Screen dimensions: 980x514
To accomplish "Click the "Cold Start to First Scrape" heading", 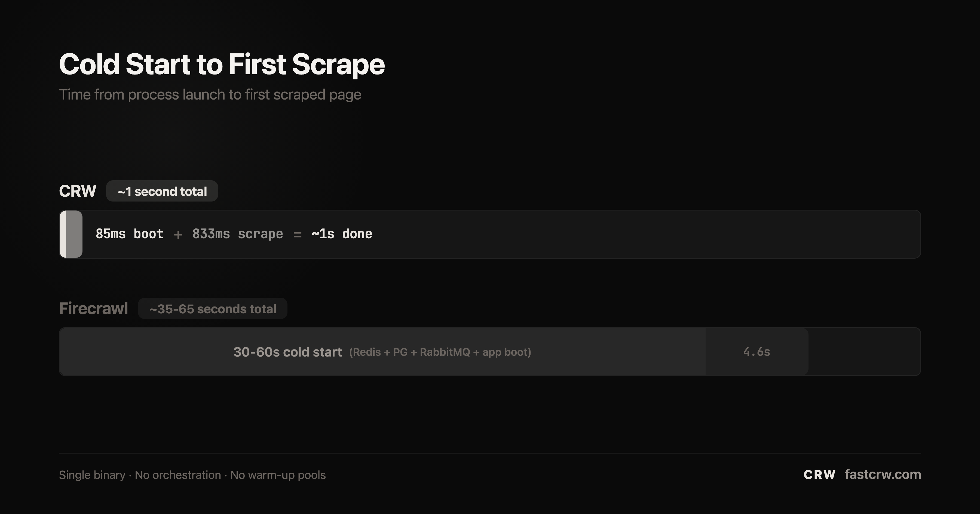I will pos(222,64).
